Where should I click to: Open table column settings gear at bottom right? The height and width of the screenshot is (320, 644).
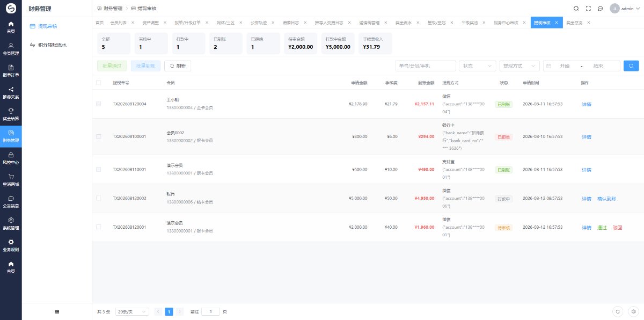[633, 311]
